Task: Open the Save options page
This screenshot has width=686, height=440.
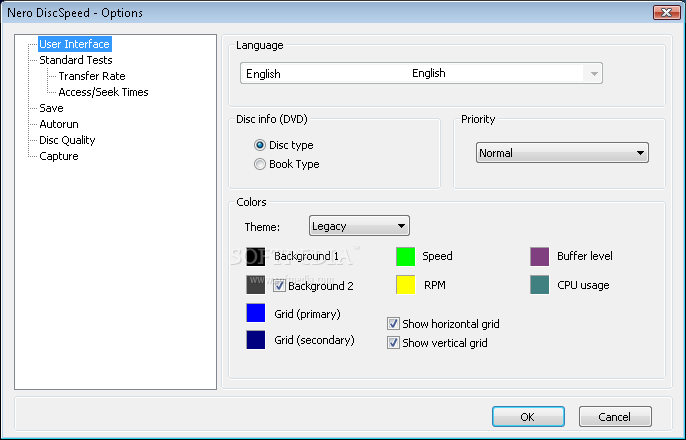Action: pyautogui.click(x=51, y=108)
